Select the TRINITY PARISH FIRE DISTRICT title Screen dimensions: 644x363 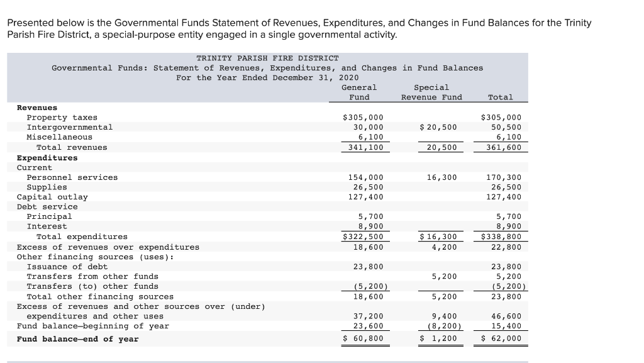267,57
